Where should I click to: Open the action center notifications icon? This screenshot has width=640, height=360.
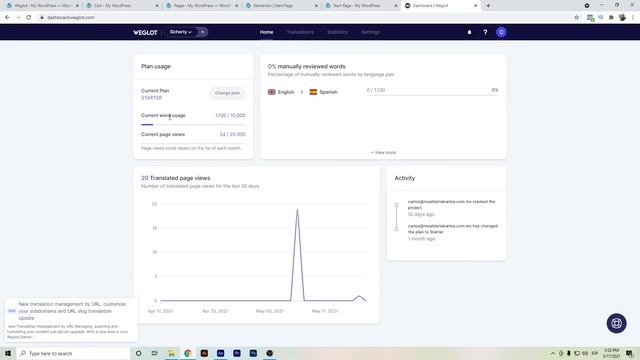629,353
